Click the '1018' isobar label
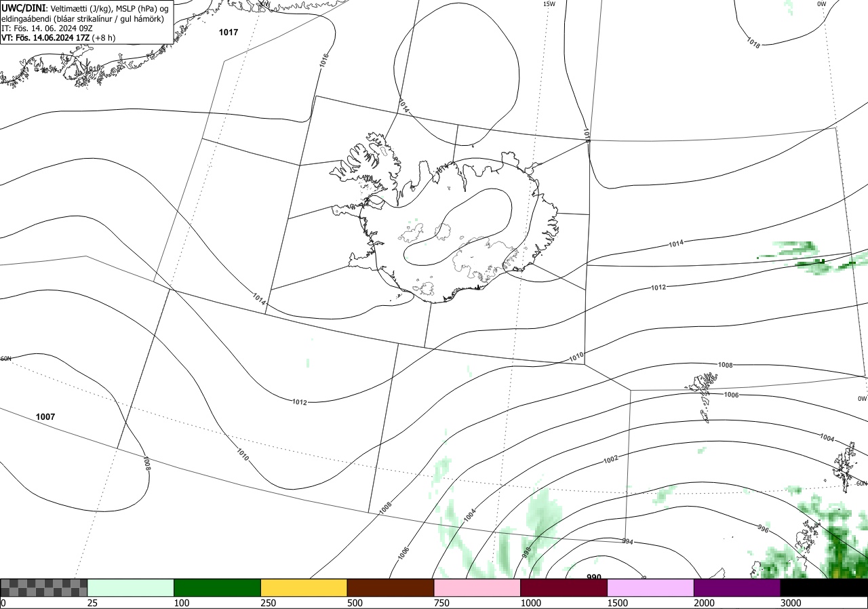This screenshot has width=868, height=609. click(x=753, y=43)
